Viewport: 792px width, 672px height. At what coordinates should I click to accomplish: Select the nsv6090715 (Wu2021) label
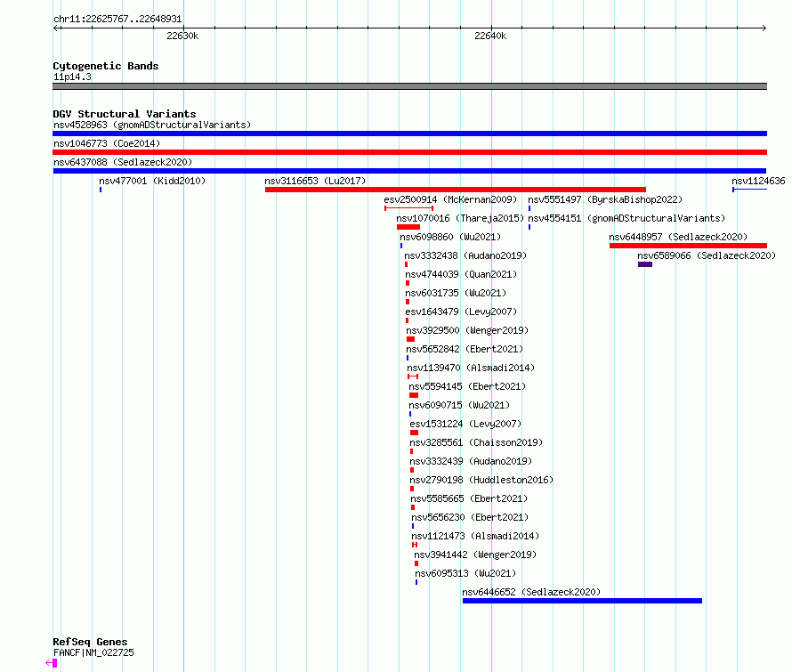(460, 405)
